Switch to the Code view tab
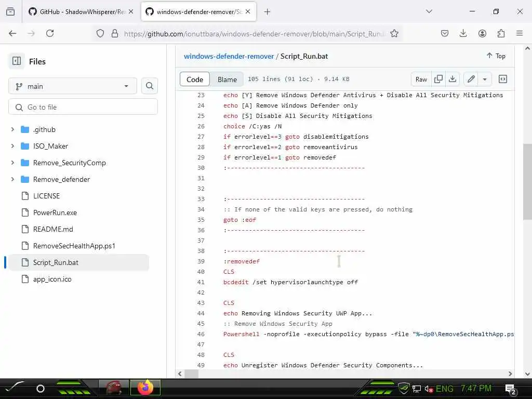Image resolution: width=532 pixels, height=399 pixels. coord(195,79)
